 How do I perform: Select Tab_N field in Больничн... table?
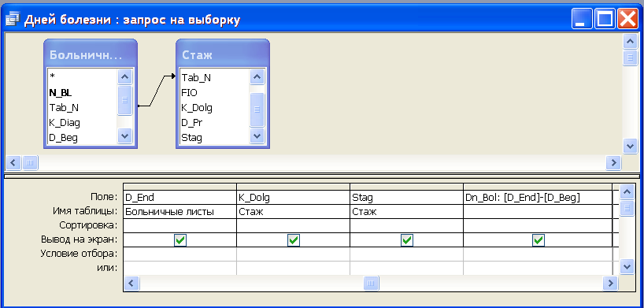pos(82,108)
